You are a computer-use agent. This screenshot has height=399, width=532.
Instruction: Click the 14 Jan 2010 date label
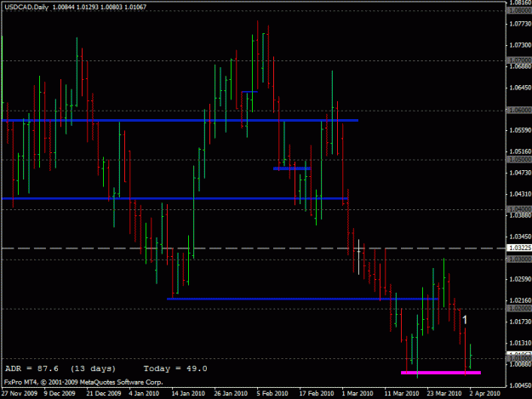coord(188,394)
